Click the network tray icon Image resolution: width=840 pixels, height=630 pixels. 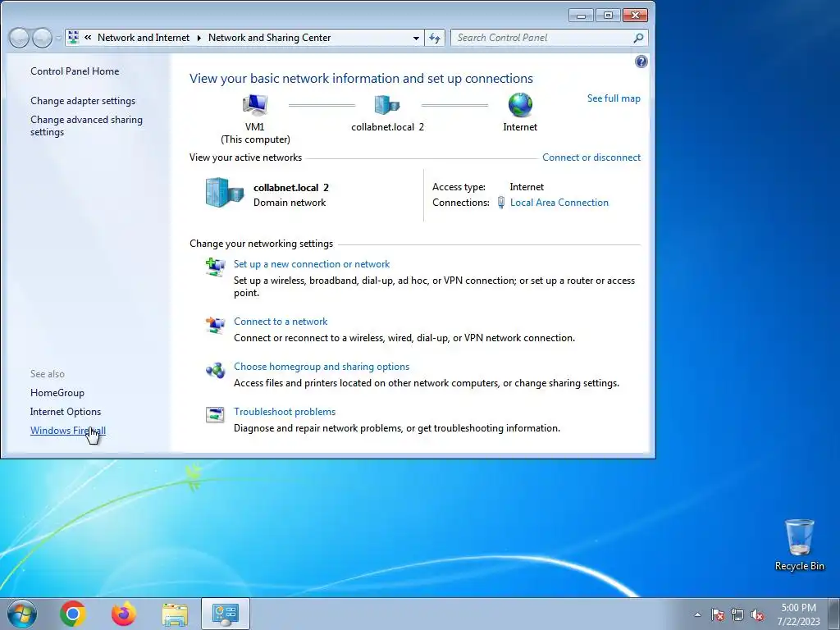coord(737,614)
